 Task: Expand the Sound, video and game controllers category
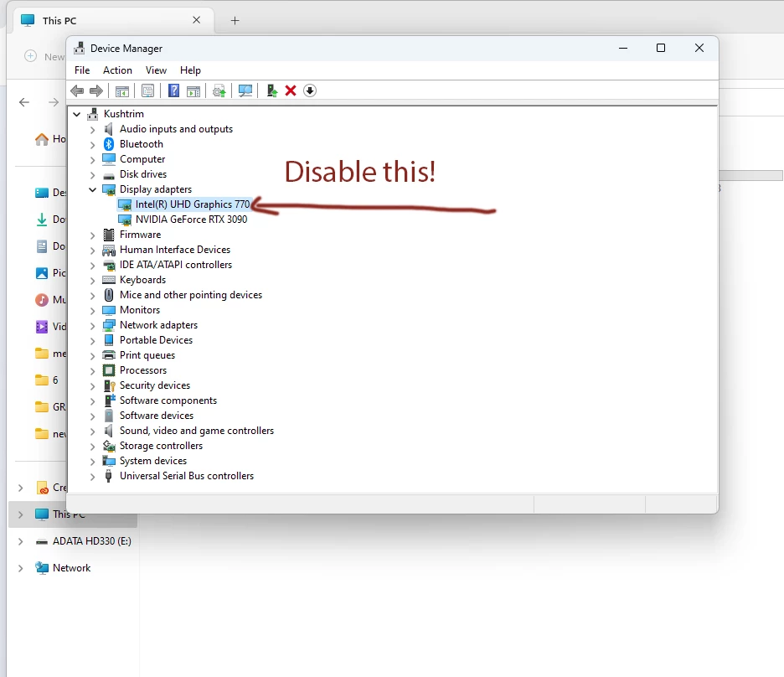click(x=92, y=432)
